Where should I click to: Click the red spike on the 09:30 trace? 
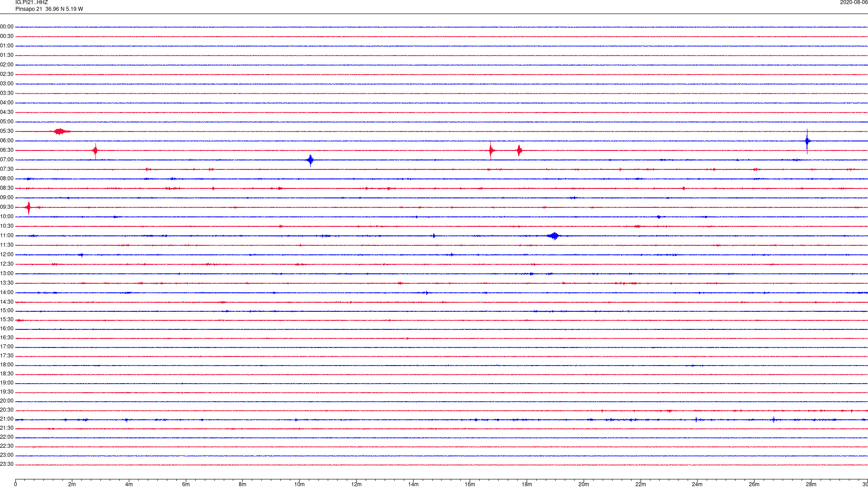pos(28,207)
